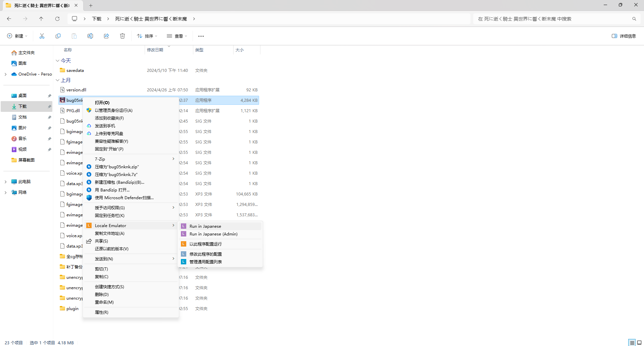Select 属性(R) properties entry
The image size is (644, 346).
[x=131, y=312]
